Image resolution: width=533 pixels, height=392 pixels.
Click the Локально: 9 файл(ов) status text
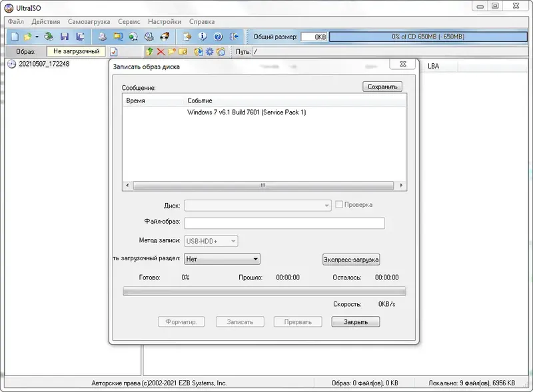(472, 383)
